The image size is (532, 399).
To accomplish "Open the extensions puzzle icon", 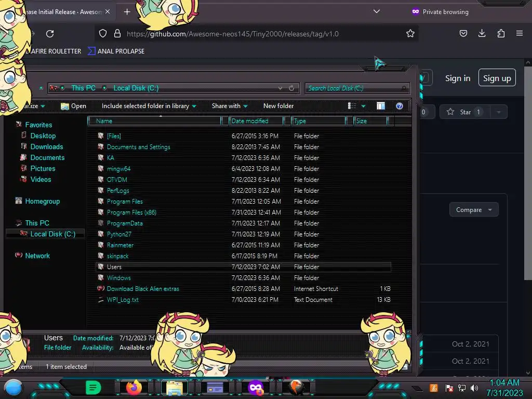I will coord(501,33).
